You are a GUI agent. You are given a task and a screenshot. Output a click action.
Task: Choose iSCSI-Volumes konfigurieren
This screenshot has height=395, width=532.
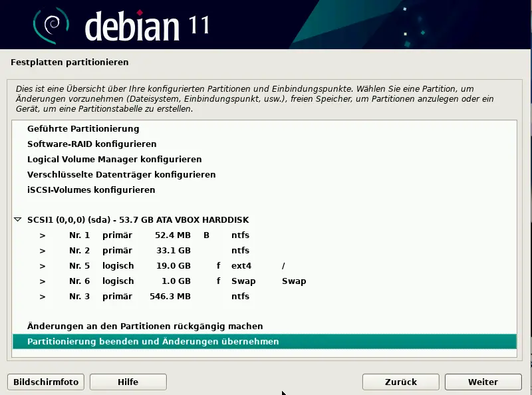[x=91, y=190]
